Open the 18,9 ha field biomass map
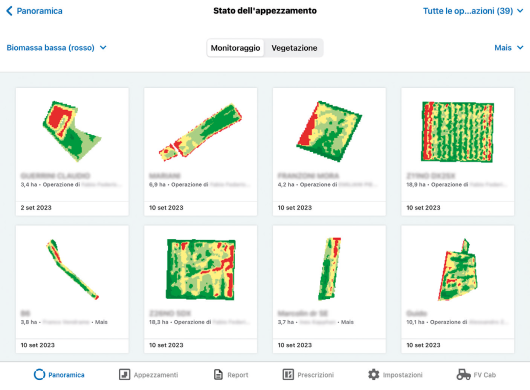Screen dimensions: 530x390 click(457, 132)
